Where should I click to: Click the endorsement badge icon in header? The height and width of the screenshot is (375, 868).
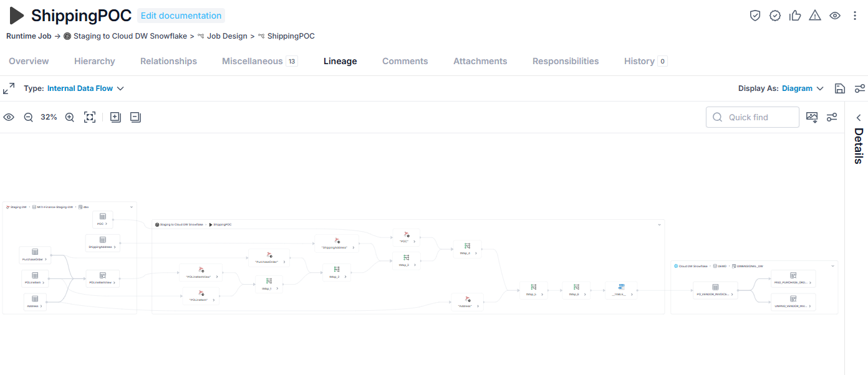pyautogui.click(x=775, y=16)
